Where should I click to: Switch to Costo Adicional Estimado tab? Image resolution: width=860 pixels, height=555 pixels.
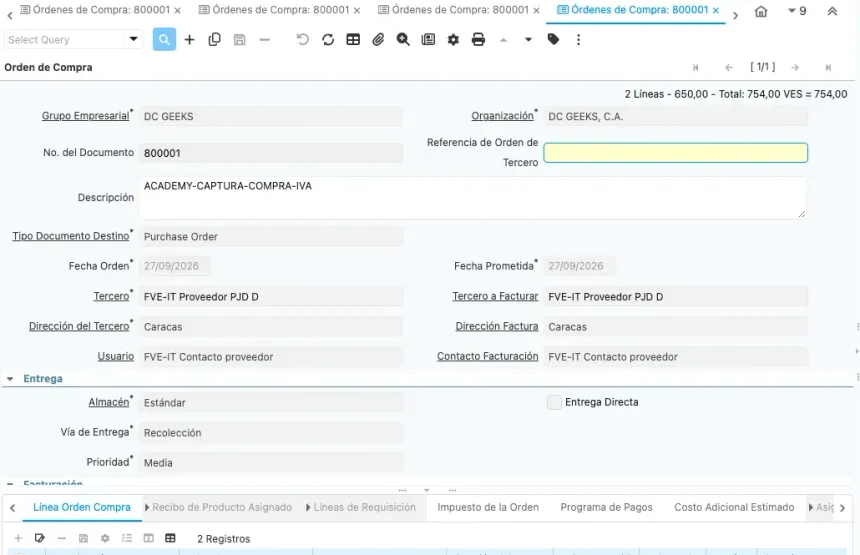(734, 507)
